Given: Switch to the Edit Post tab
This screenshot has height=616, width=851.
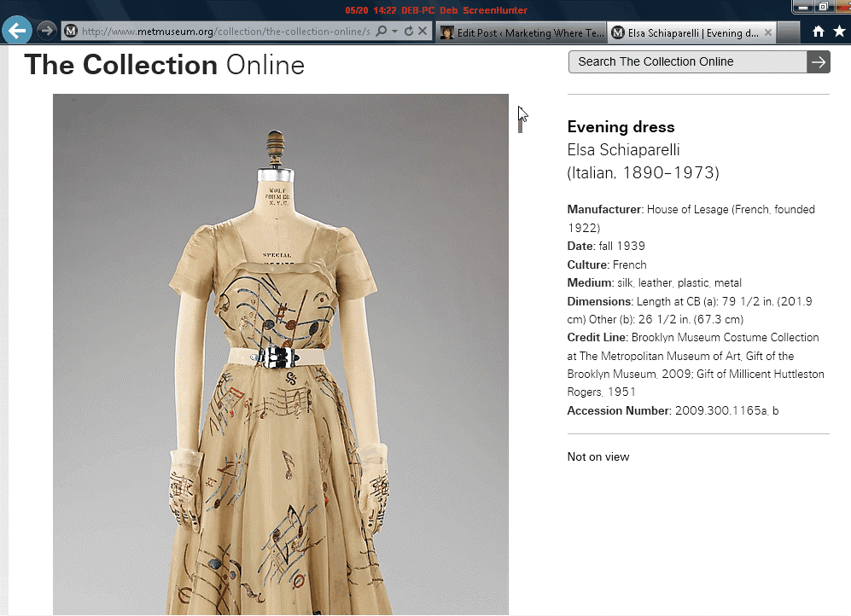Looking at the screenshot, I should tap(521, 32).
